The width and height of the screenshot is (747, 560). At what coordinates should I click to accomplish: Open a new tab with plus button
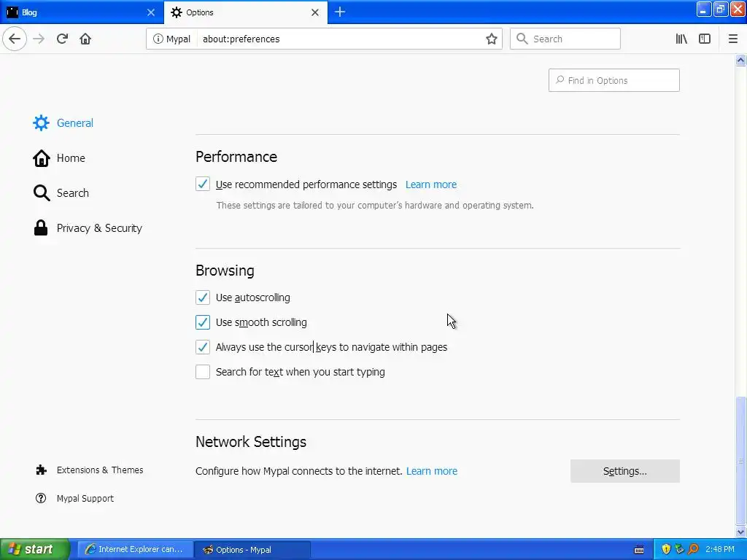340,12
